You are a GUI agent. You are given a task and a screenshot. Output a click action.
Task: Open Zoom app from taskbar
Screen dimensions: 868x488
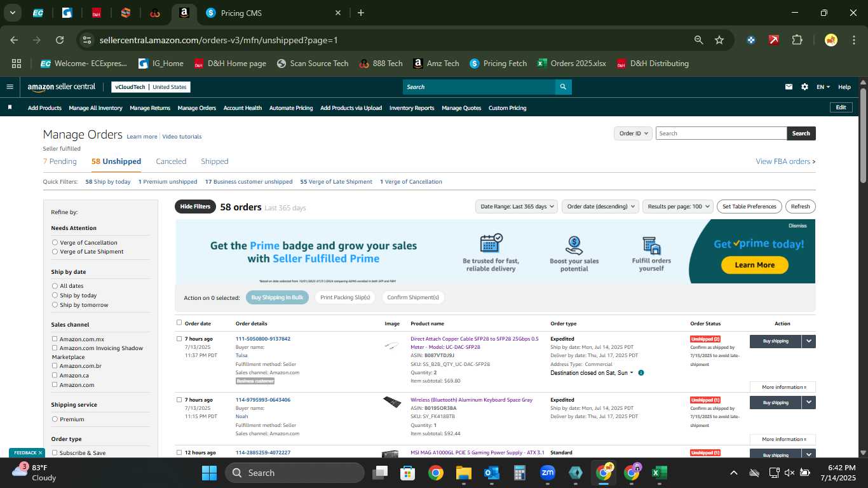click(547, 473)
